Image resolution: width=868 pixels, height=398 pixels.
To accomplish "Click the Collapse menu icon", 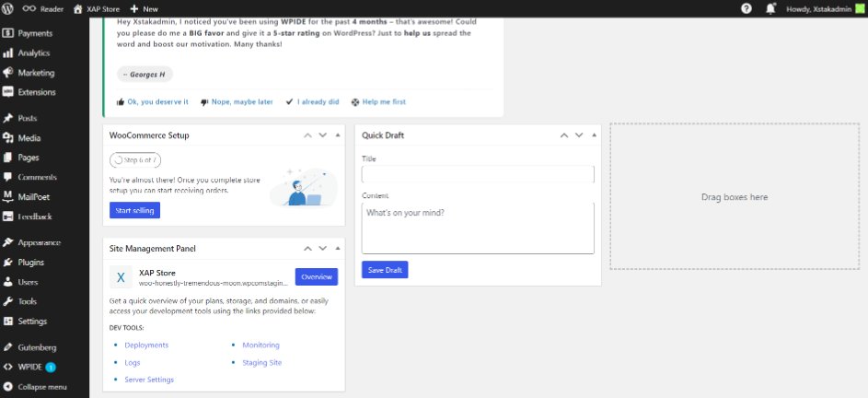I will click(8, 386).
